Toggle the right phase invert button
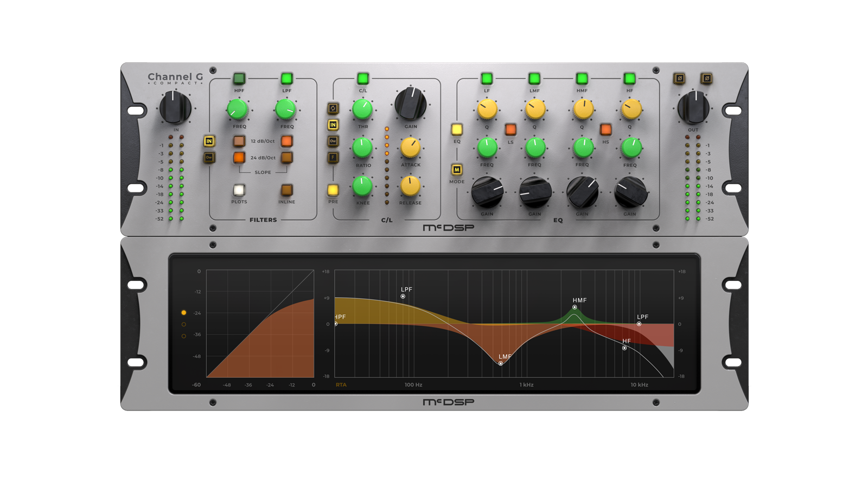868x488 pixels. click(706, 79)
